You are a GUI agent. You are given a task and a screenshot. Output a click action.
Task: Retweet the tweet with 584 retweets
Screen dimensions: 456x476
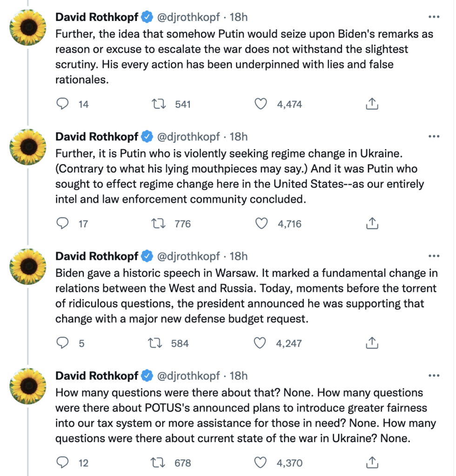[155, 344]
